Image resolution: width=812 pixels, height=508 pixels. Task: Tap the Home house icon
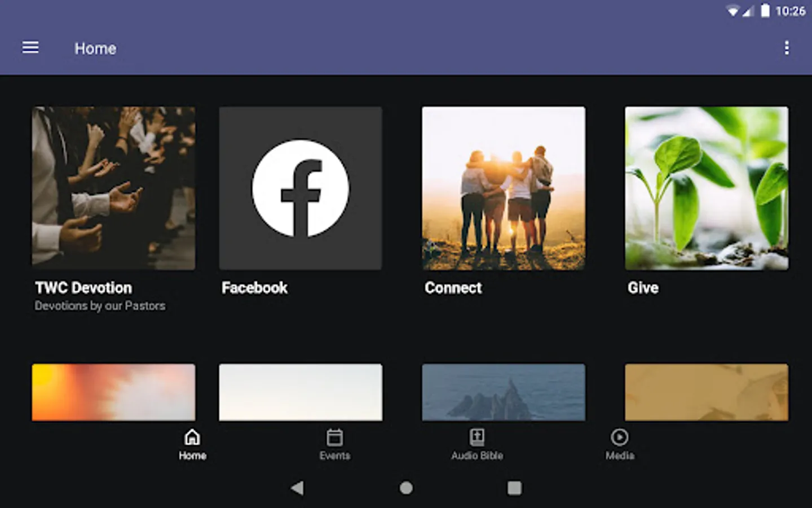[192, 437]
